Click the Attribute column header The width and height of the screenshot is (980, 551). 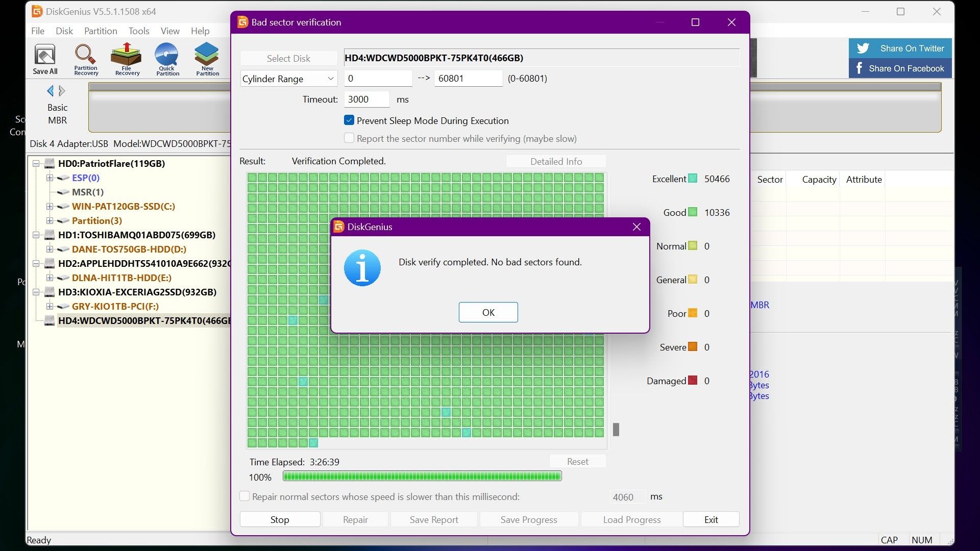pos(864,180)
